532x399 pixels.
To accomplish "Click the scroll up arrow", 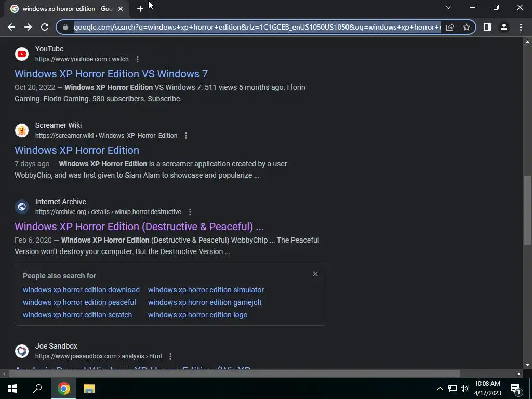I will [527, 42].
